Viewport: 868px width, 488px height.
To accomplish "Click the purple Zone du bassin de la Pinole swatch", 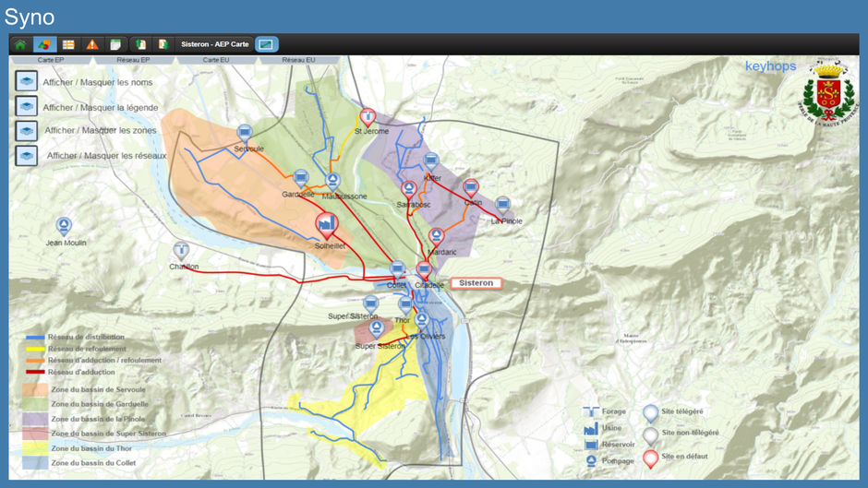I will click(x=35, y=419).
